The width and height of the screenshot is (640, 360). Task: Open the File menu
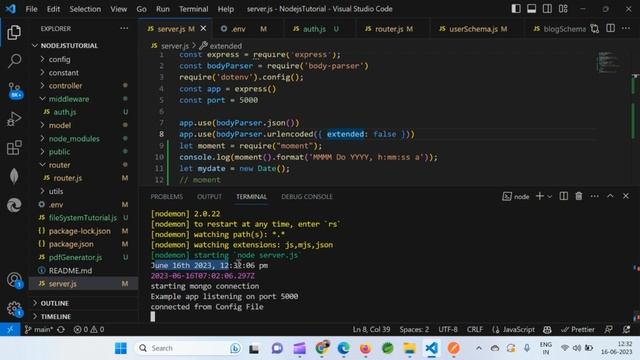(x=31, y=9)
